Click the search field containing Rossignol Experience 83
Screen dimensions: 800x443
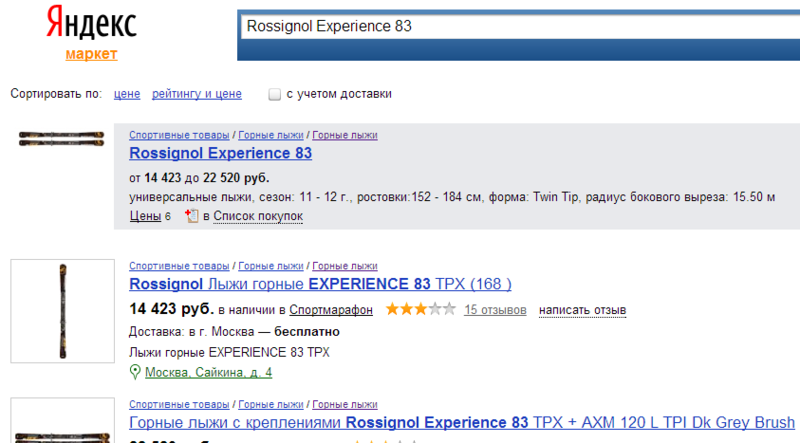coord(518,27)
